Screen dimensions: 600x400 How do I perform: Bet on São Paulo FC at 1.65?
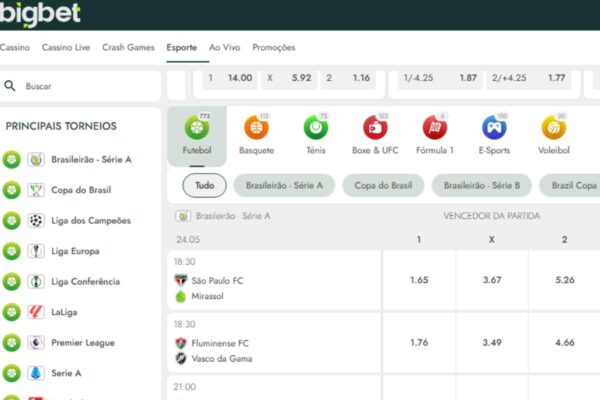tap(419, 280)
